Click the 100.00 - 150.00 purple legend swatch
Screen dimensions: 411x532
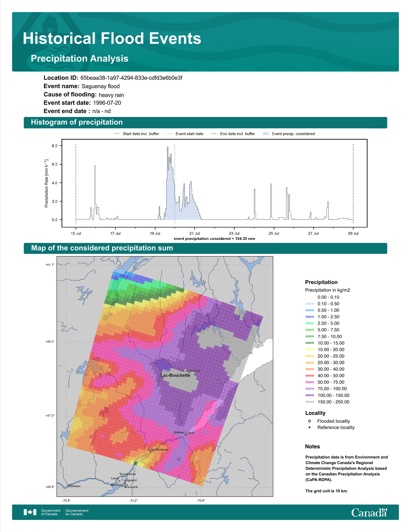(309, 395)
